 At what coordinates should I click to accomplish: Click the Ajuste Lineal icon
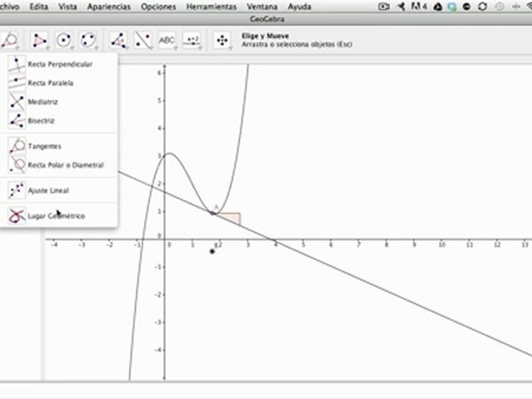tap(16, 190)
